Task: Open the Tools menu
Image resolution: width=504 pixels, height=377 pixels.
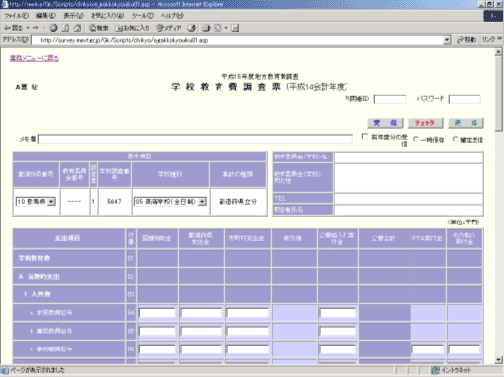Action: point(143,16)
